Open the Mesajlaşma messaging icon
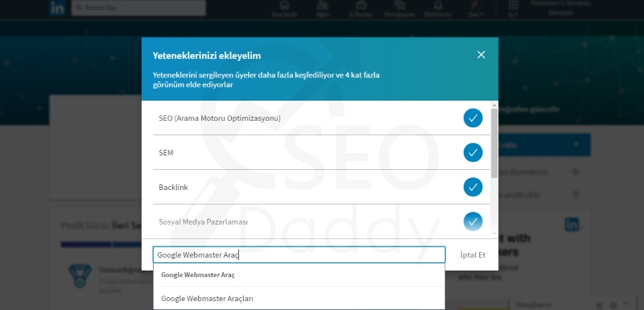Screen dimensions: 644x310 399,9
